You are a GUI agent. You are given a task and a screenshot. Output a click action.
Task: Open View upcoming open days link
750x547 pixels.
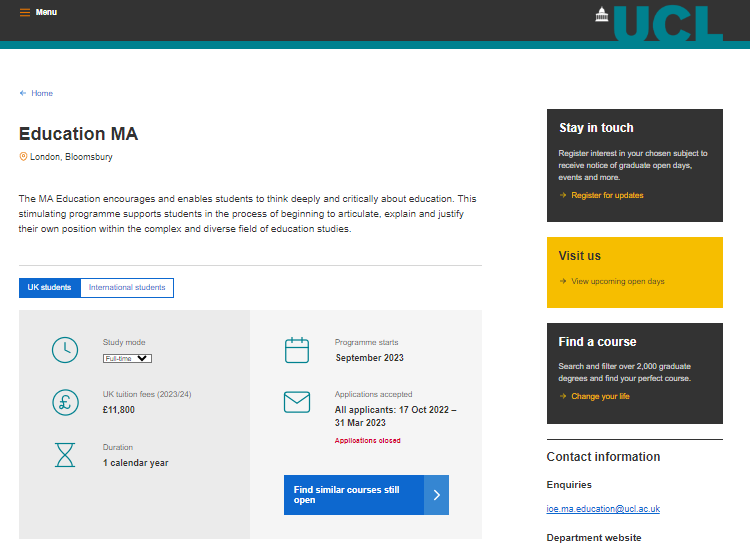click(x=617, y=282)
